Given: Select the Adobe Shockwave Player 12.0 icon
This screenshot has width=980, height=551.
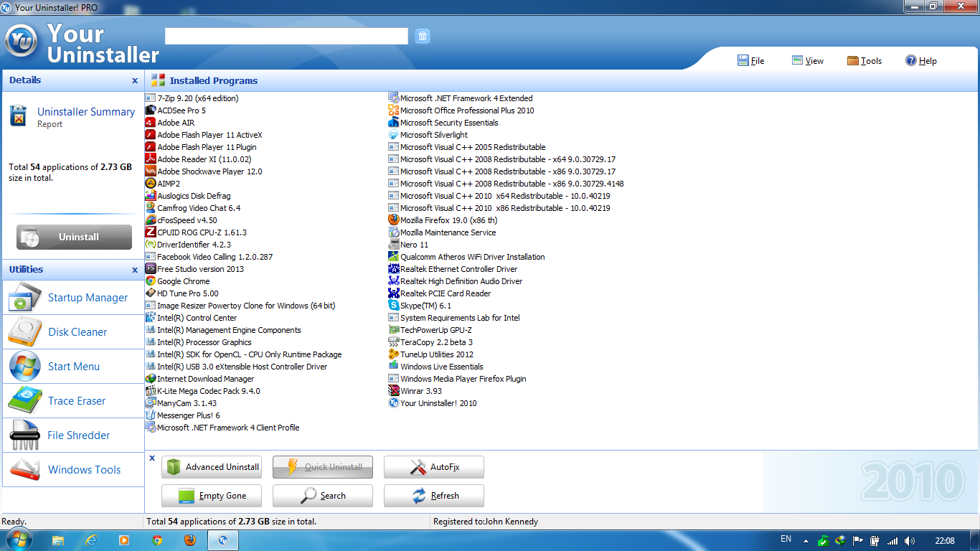Looking at the screenshot, I should click(x=151, y=171).
